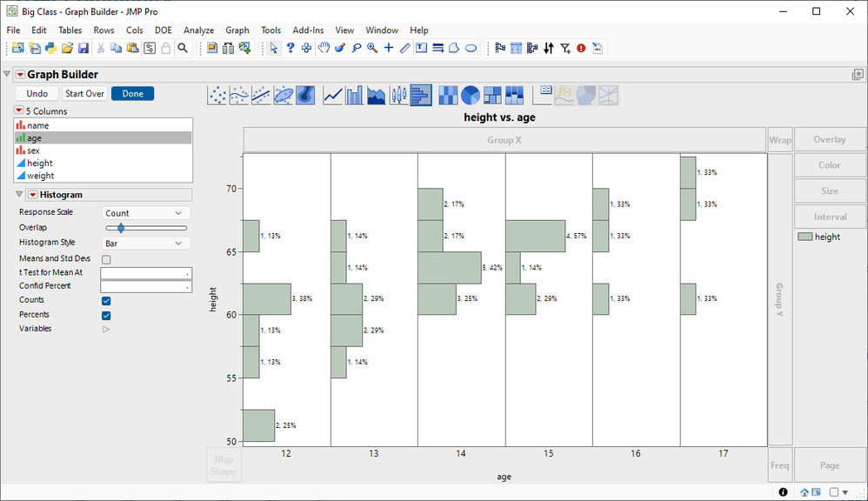Toggle the Means and Std Devs checkbox
This screenshot has width=868, height=501.
[x=106, y=259]
